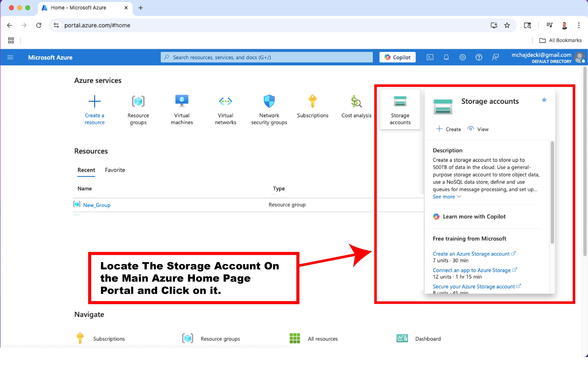Open Cloud Shell from the top bar
The width and height of the screenshot is (588, 368).
pos(430,57)
